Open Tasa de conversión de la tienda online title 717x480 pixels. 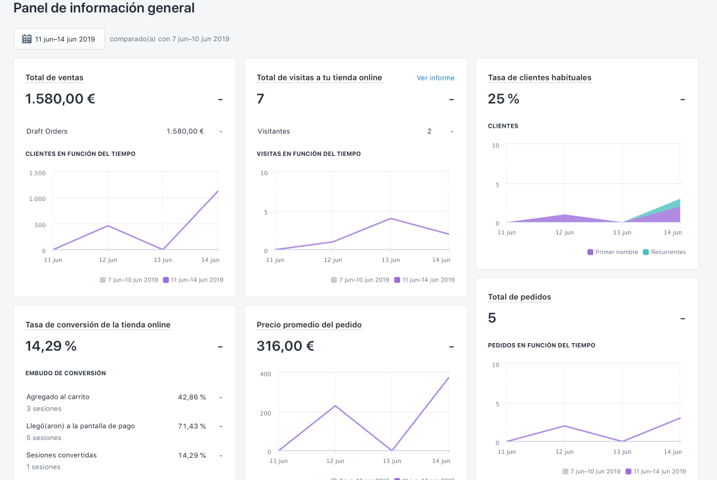(x=98, y=325)
